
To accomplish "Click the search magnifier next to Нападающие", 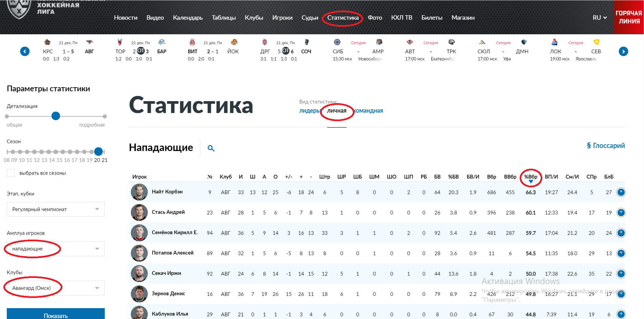I will point(211,148).
